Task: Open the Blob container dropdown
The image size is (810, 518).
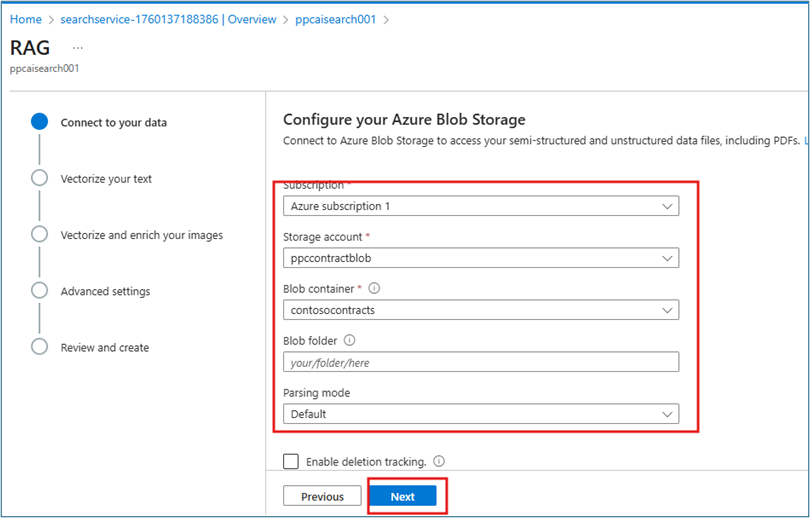Action: click(x=481, y=310)
